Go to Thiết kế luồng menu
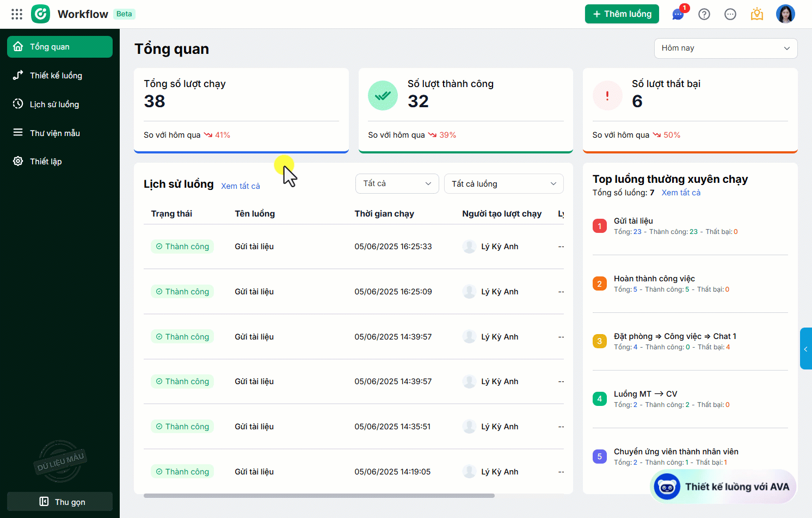Screen dimensions: 812x518 coord(56,76)
